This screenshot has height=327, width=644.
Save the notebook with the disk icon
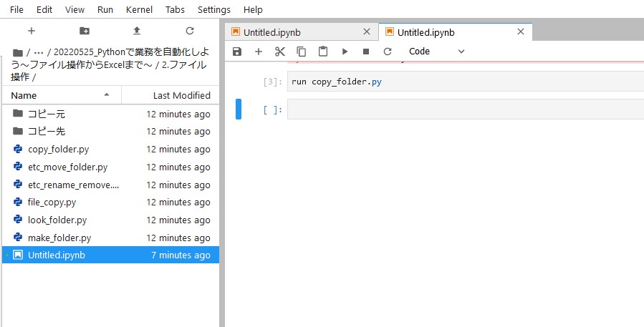point(237,52)
